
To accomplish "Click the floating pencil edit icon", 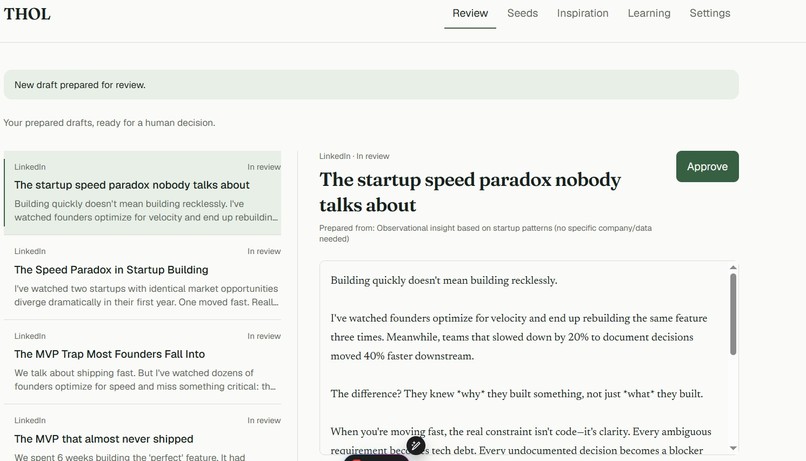I will pyautogui.click(x=415, y=446).
